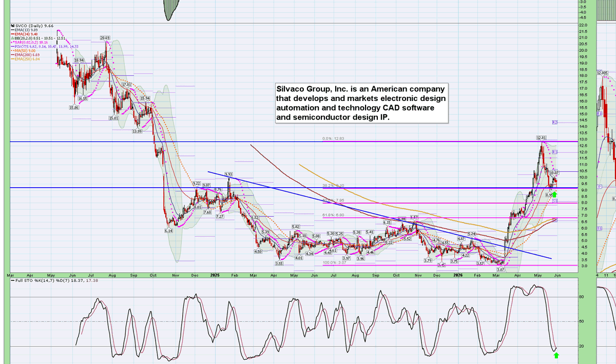Click the R2 pivot marker in main chart
Screen dimensions: 616x364
[555, 123]
